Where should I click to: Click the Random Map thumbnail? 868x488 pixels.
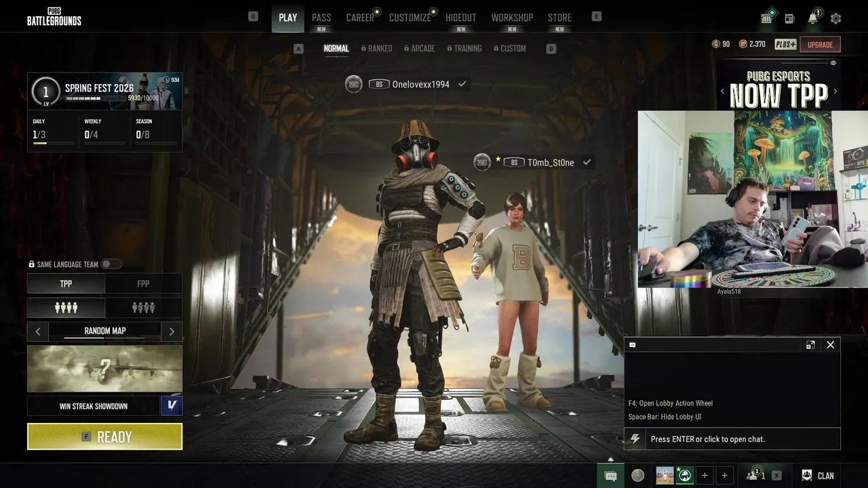point(104,369)
